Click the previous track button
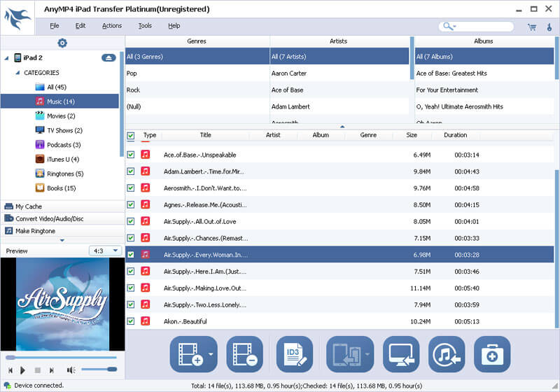560x392 pixels. pyautogui.click(x=10, y=370)
